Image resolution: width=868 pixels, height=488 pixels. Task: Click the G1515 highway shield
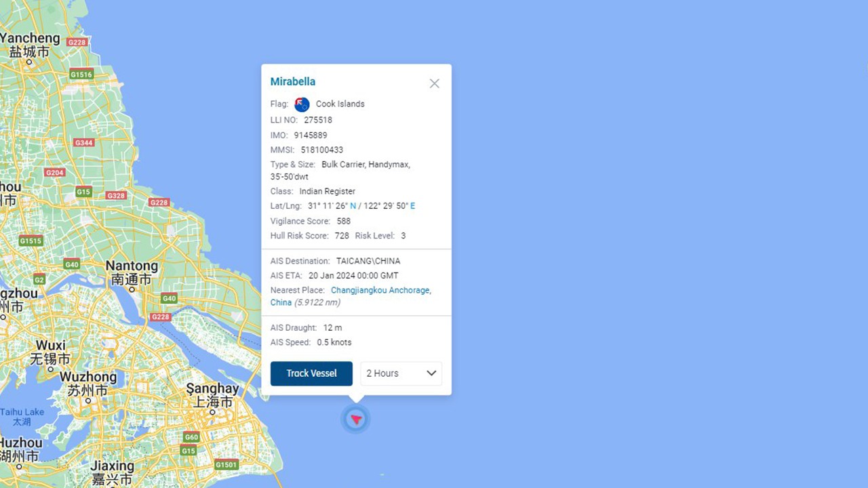pos(31,241)
